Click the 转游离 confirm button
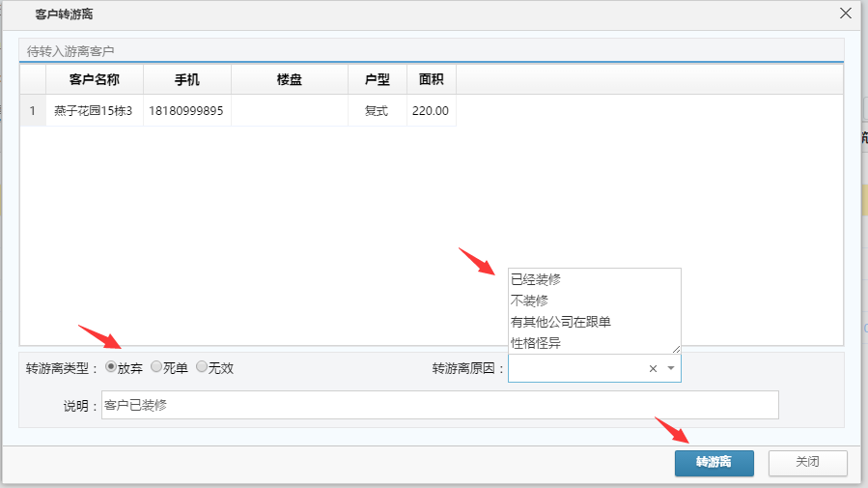 point(714,463)
